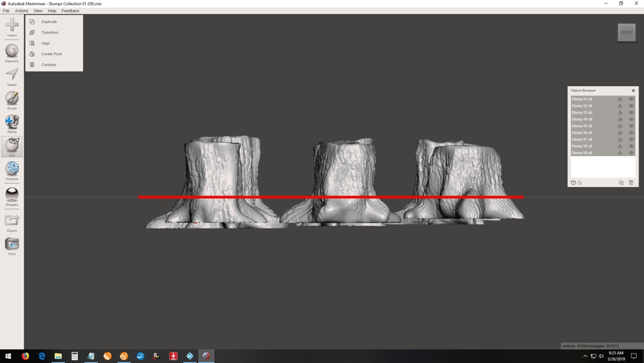The width and height of the screenshot is (644, 363).
Task: Click trash icon in Object Browser footer
Action: click(x=631, y=183)
